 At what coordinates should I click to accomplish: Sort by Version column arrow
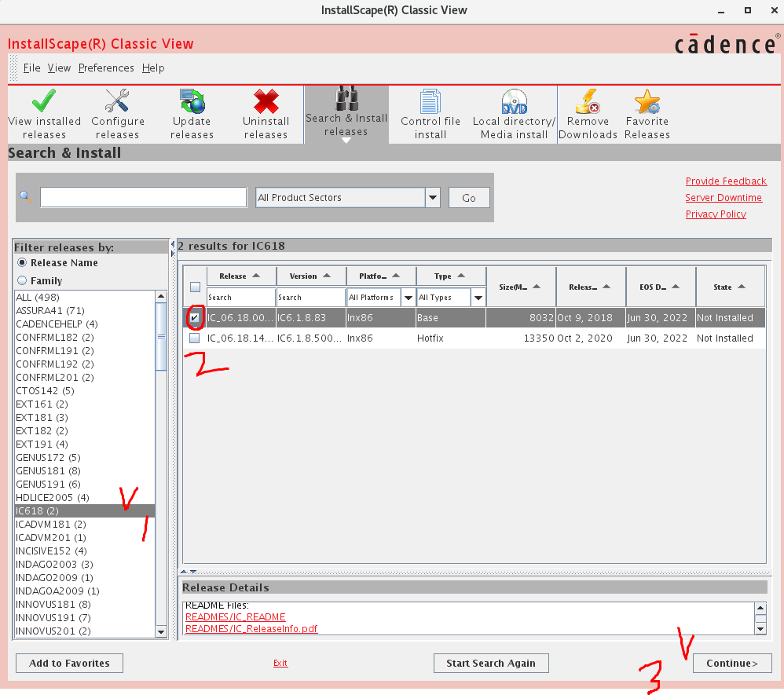[327, 276]
